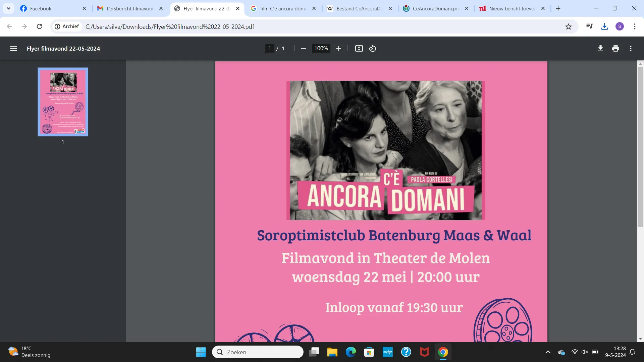
Task: Open the notifications bell
Action: point(632,352)
